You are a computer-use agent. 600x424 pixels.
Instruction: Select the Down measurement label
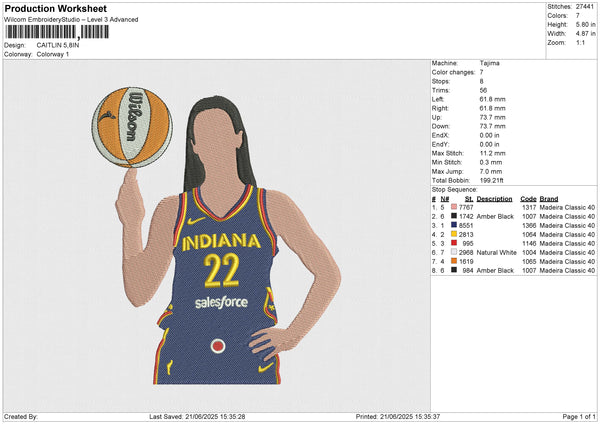click(x=440, y=126)
